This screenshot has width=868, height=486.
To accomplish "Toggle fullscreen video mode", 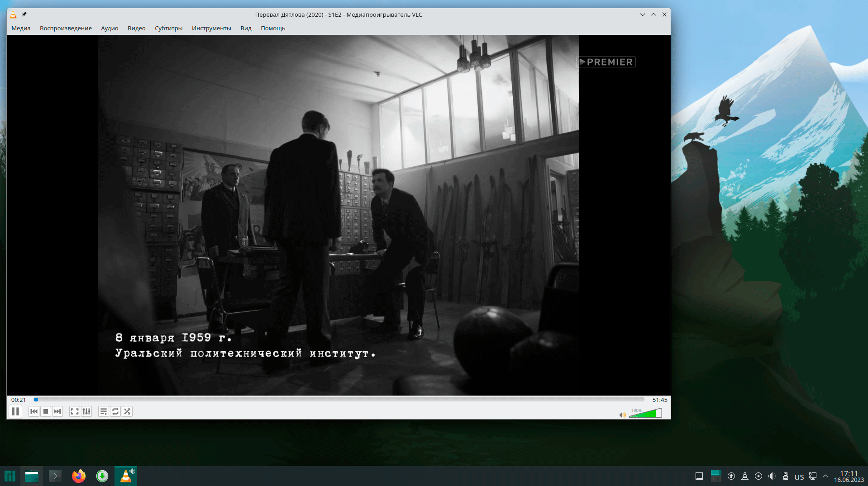I will 75,411.
